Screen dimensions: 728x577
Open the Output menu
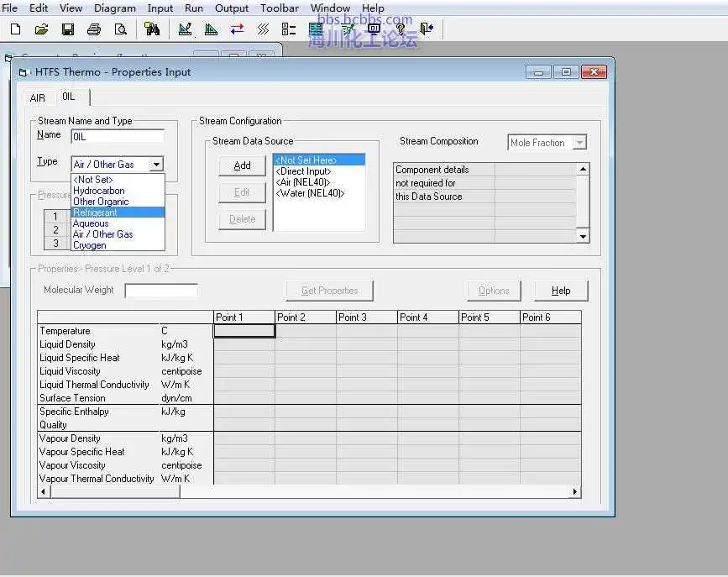click(231, 8)
